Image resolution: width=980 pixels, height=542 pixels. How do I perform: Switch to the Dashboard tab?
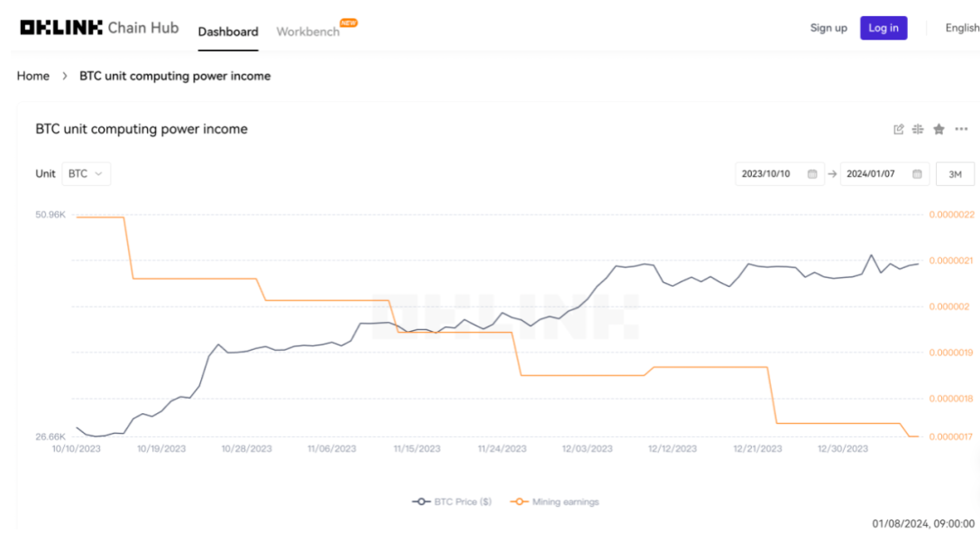point(228,32)
